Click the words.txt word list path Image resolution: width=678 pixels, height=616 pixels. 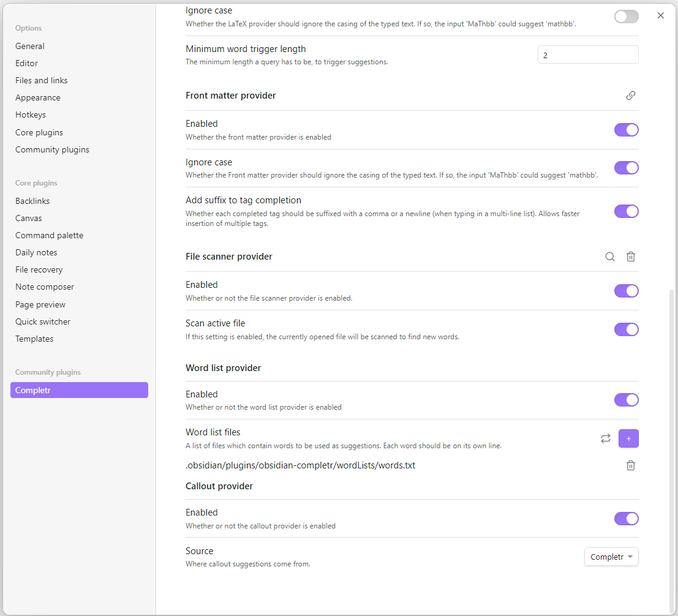click(x=301, y=465)
